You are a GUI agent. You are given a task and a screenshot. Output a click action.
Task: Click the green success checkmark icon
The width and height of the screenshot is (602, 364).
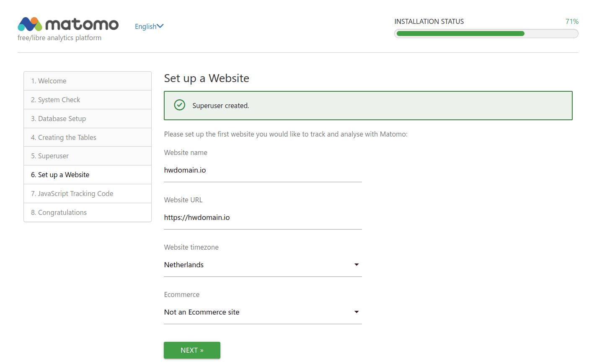point(180,105)
